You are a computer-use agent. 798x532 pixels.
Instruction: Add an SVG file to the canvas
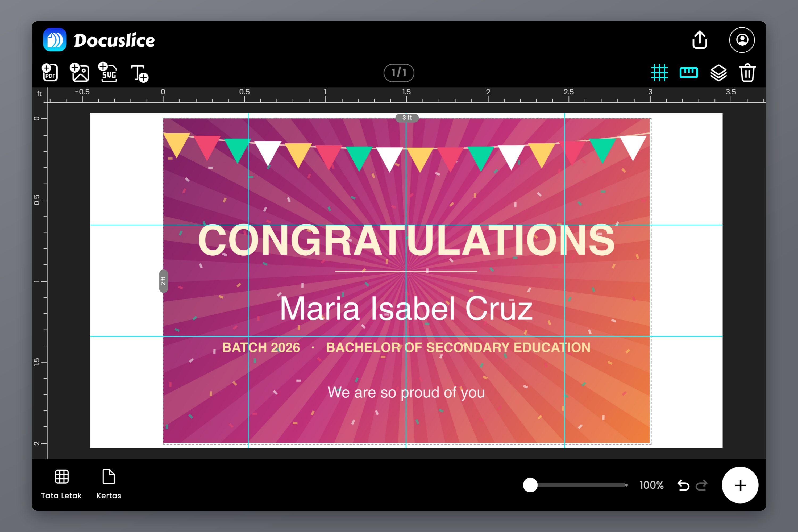[108, 72]
